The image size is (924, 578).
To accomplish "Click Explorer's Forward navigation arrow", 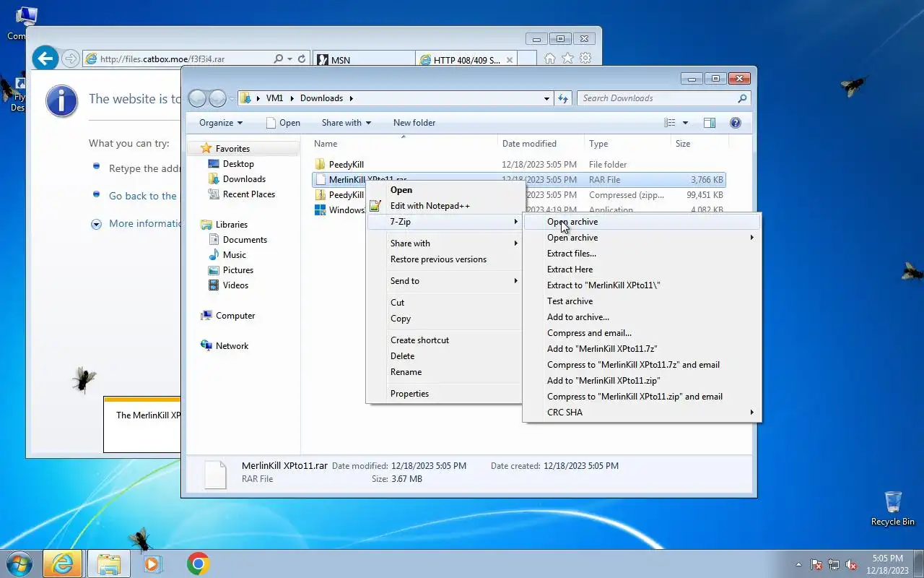I will pyautogui.click(x=217, y=98).
